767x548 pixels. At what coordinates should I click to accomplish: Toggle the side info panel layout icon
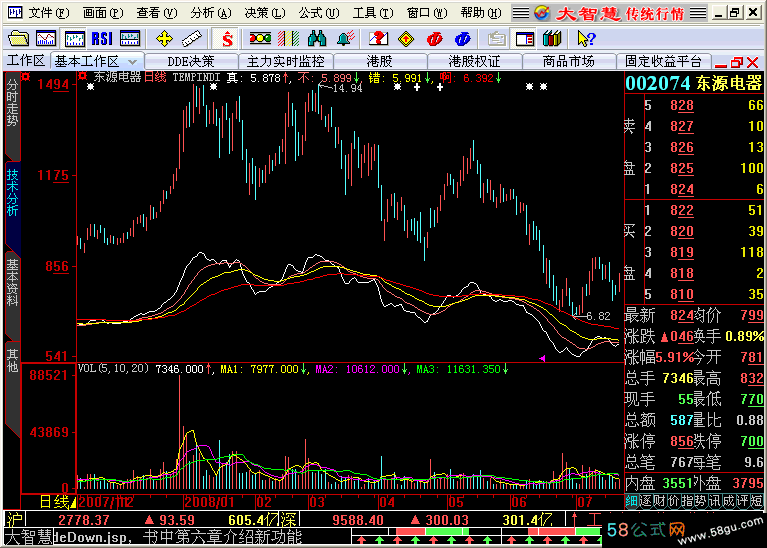click(525, 39)
